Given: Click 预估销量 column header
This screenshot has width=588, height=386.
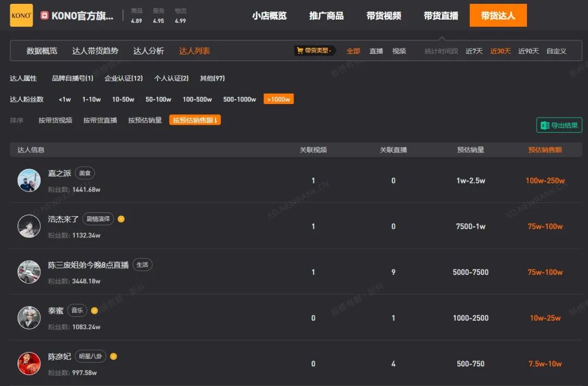Looking at the screenshot, I should click(x=470, y=150).
